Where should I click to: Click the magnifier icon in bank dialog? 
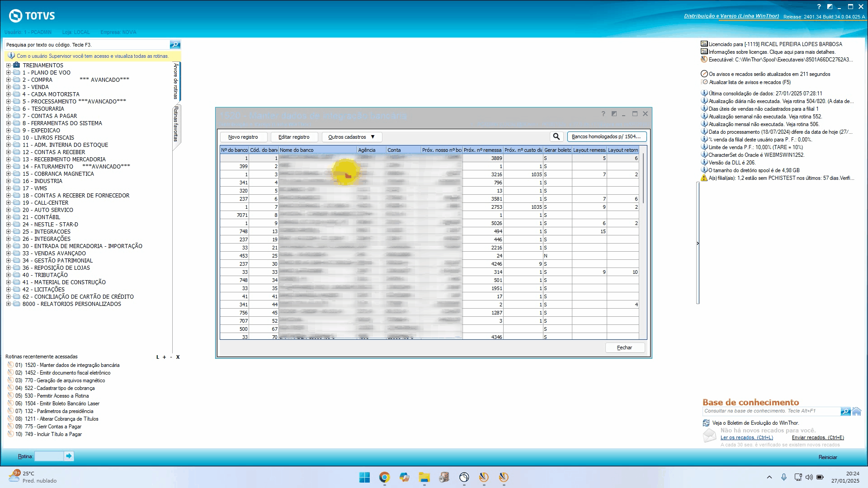pyautogui.click(x=556, y=136)
